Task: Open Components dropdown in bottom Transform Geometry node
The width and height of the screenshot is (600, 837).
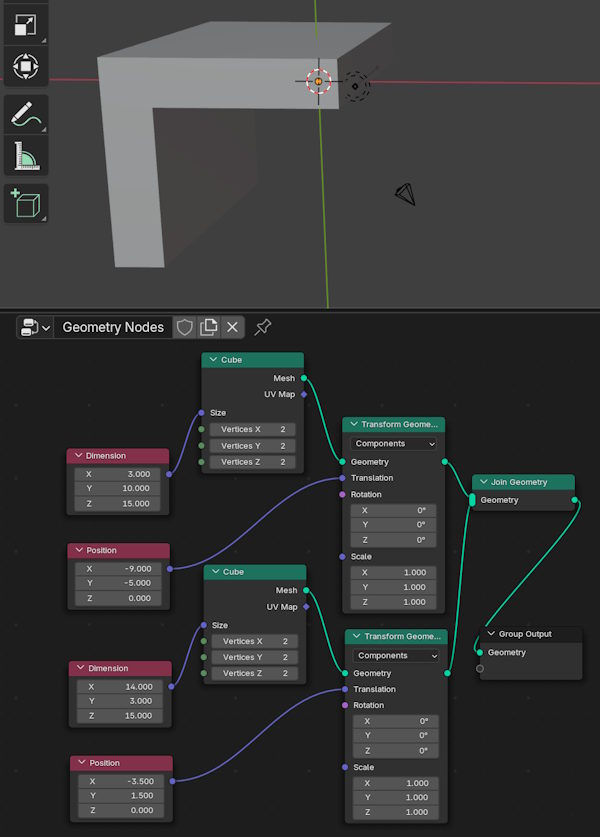Action: [x=396, y=655]
